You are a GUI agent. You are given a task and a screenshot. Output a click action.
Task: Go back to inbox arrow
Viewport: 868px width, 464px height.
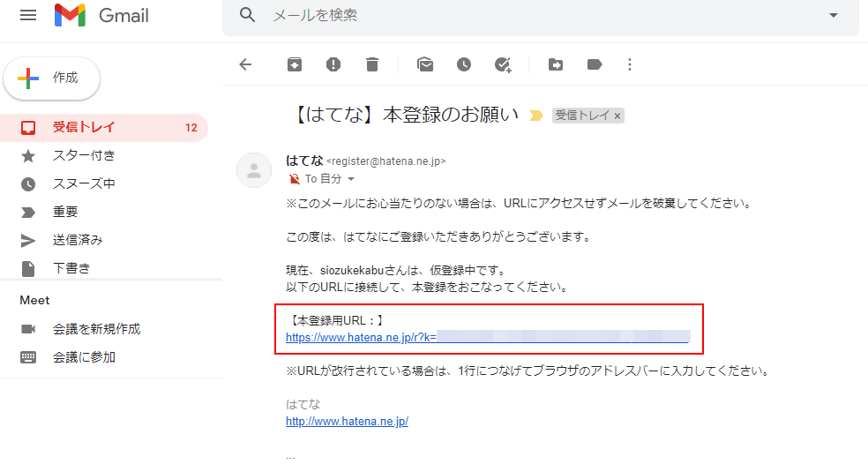tap(245, 64)
